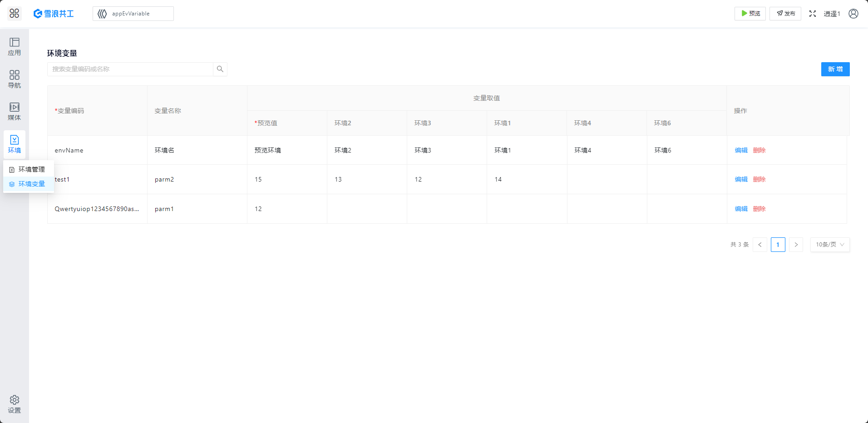The width and height of the screenshot is (868, 423).
Task: Open the app grid icon at top-left
Action: point(15,14)
